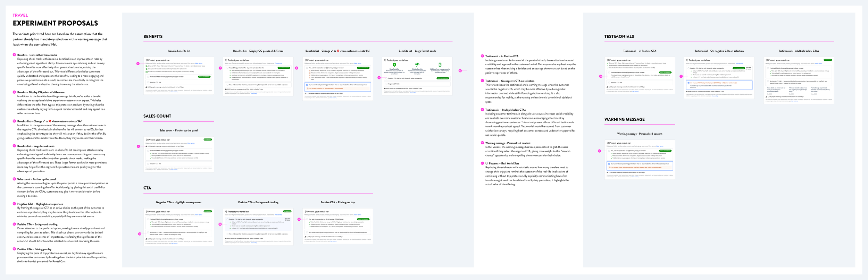Open 'View terms' link in 'Sales count' mockup
Screen dimensions: 868x280
(191, 143)
